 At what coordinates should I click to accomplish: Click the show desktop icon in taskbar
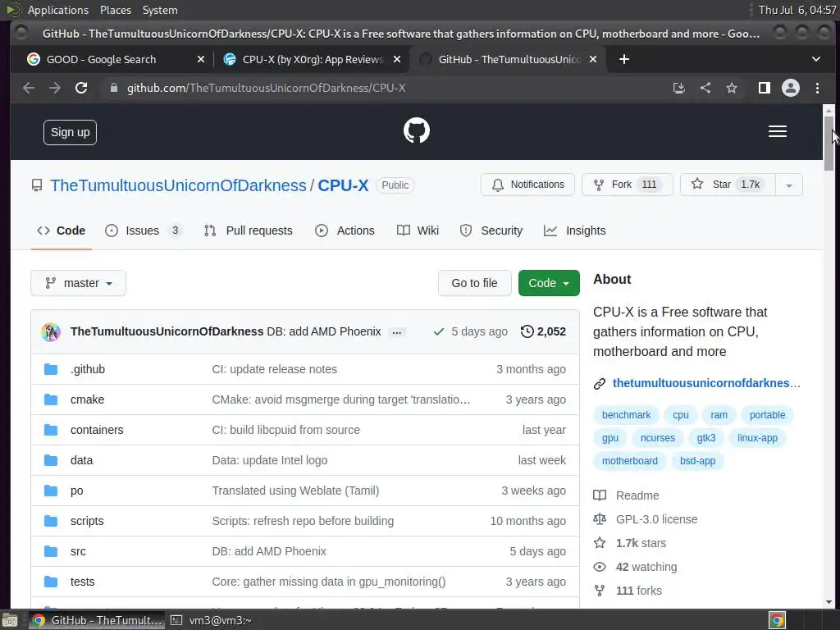[10, 620]
